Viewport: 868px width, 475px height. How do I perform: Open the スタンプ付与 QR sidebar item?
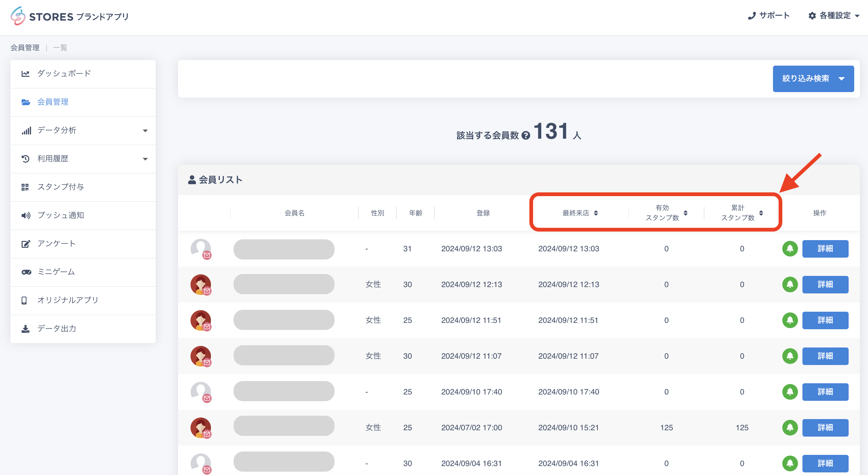point(61,187)
